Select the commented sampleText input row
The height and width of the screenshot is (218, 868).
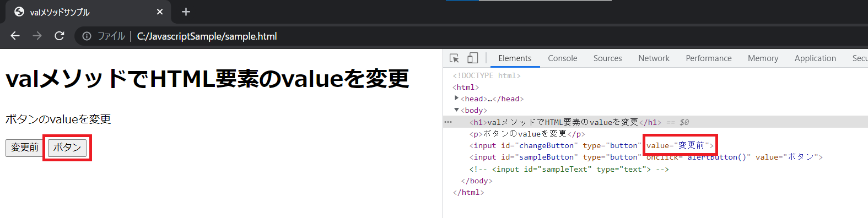coord(655,169)
